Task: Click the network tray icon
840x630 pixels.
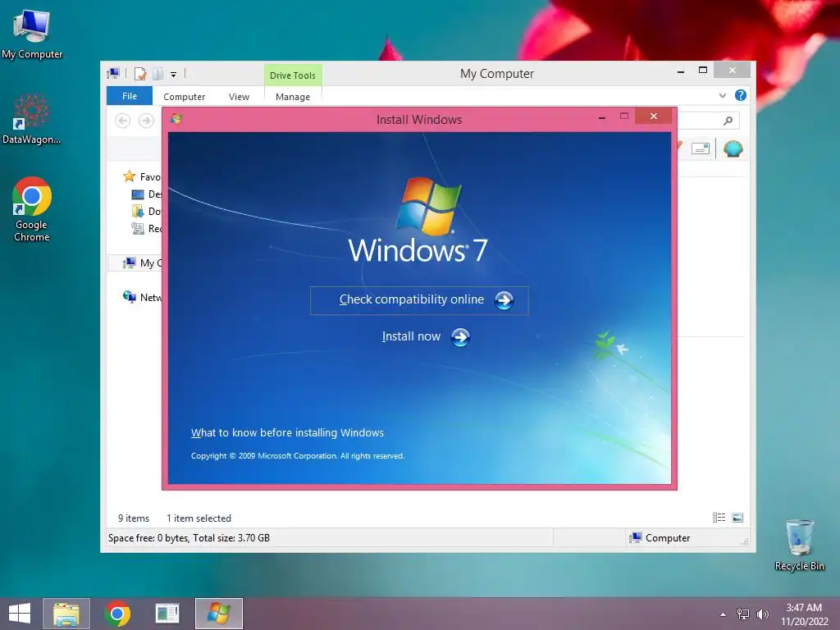Action: point(743,614)
